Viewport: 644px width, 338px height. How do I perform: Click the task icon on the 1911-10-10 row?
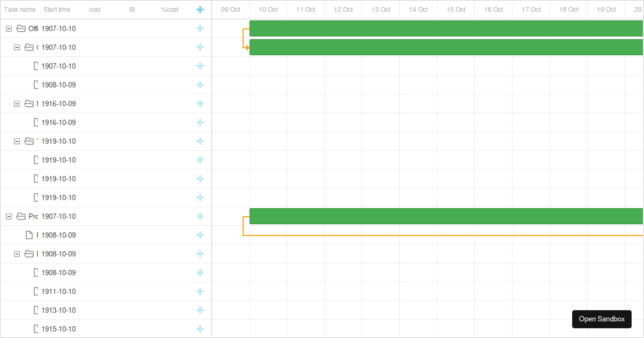point(36,291)
